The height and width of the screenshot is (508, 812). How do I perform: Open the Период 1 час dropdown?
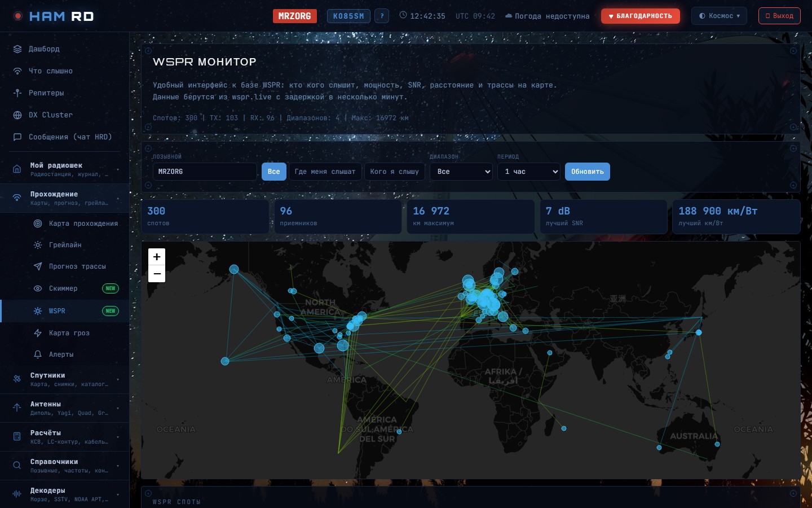pyautogui.click(x=529, y=172)
